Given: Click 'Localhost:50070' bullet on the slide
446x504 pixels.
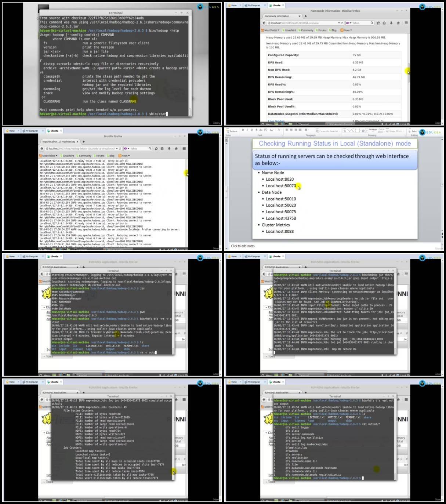Looking at the screenshot, I should tap(281, 186).
